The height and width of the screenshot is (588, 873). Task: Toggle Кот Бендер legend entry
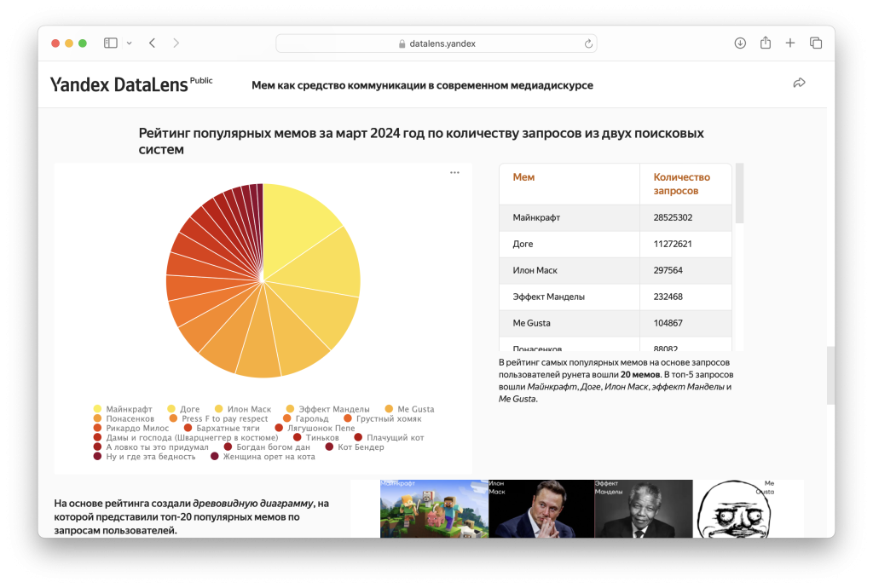(x=355, y=447)
